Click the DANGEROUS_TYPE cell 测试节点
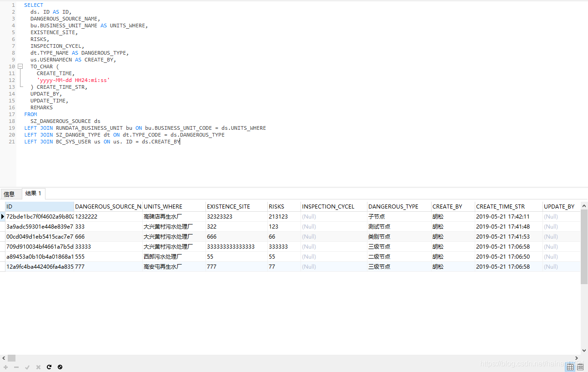This screenshot has width=588, height=372. [399, 226]
